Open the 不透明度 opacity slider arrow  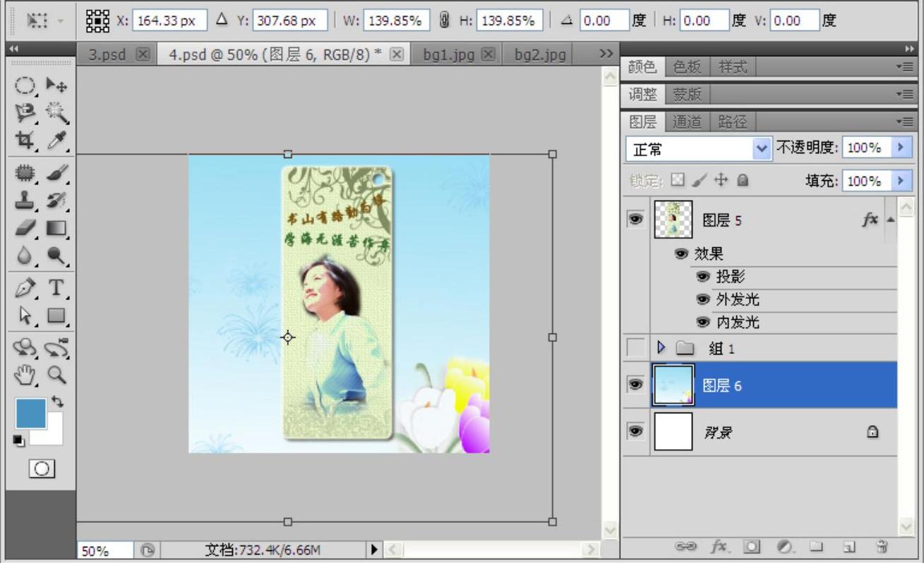[899, 148]
